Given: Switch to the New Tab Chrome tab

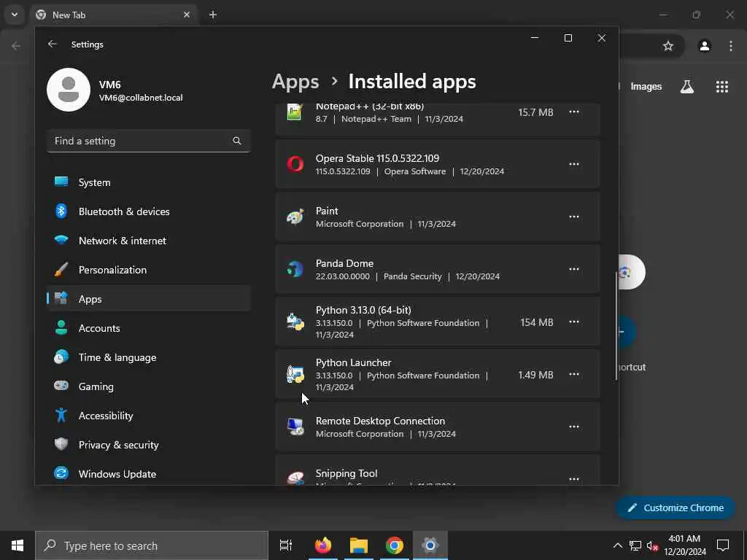Looking at the screenshot, I should coord(115,15).
